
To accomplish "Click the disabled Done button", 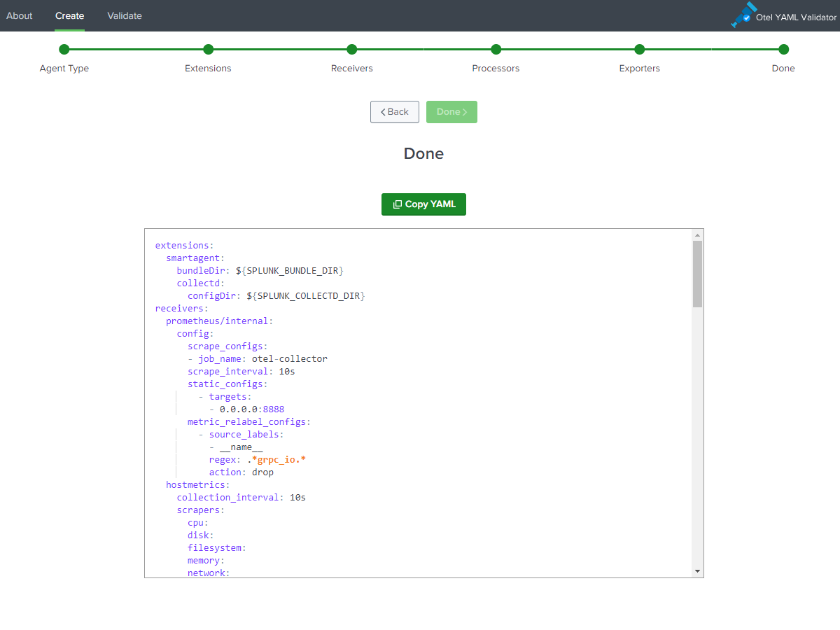I will (x=451, y=112).
